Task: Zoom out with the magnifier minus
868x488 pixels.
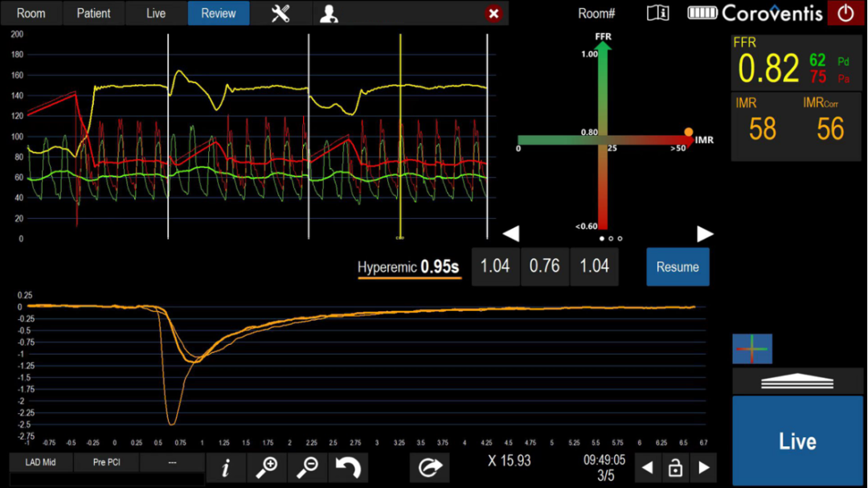Action: (307, 468)
